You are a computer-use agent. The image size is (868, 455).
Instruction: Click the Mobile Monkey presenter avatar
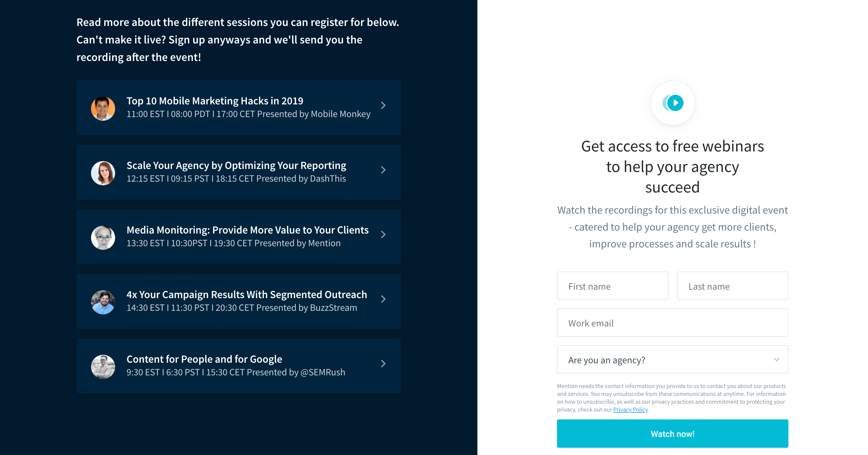pos(103,108)
